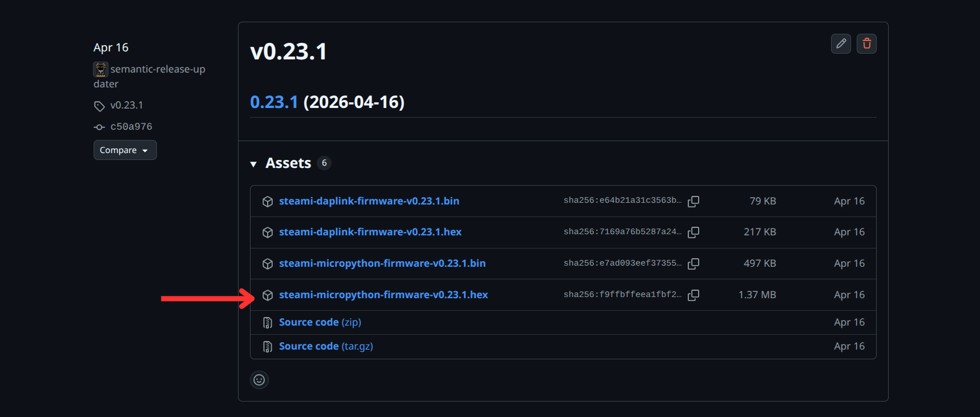Download steami-micropython-firmware-v0.23.1.bin
Viewport: 980px width, 417px height.
pyautogui.click(x=382, y=263)
